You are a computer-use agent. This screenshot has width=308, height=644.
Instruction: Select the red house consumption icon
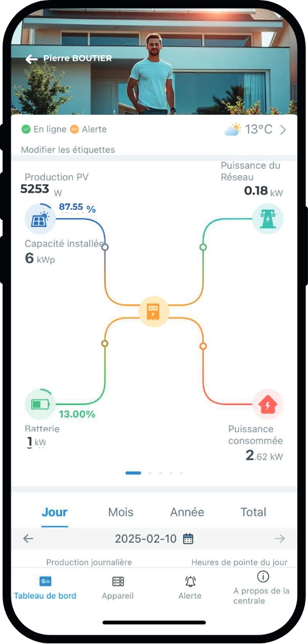pyautogui.click(x=267, y=404)
